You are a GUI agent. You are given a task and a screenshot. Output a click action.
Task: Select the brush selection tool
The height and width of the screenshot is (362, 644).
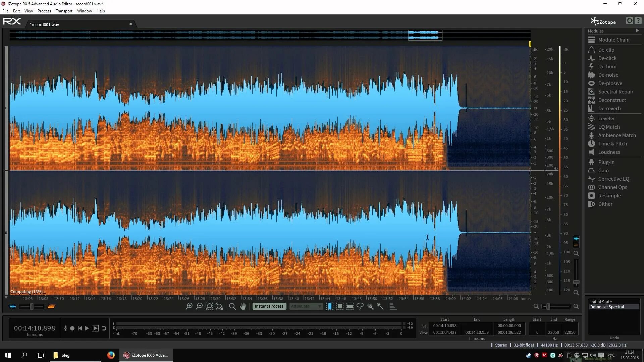pyautogui.click(x=370, y=306)
